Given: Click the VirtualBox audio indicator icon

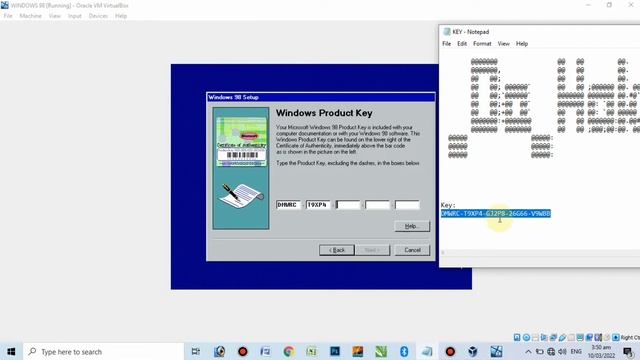Looking at the screenshot, I should point(544,337).
